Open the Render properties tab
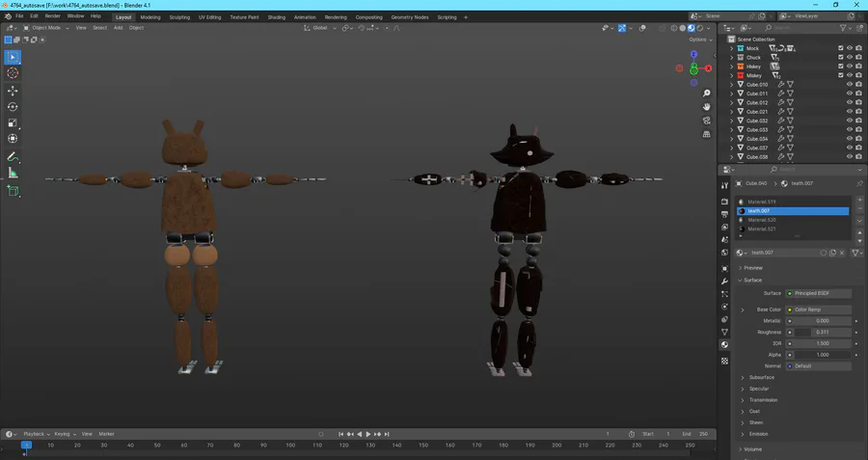 tap(724, 202)
